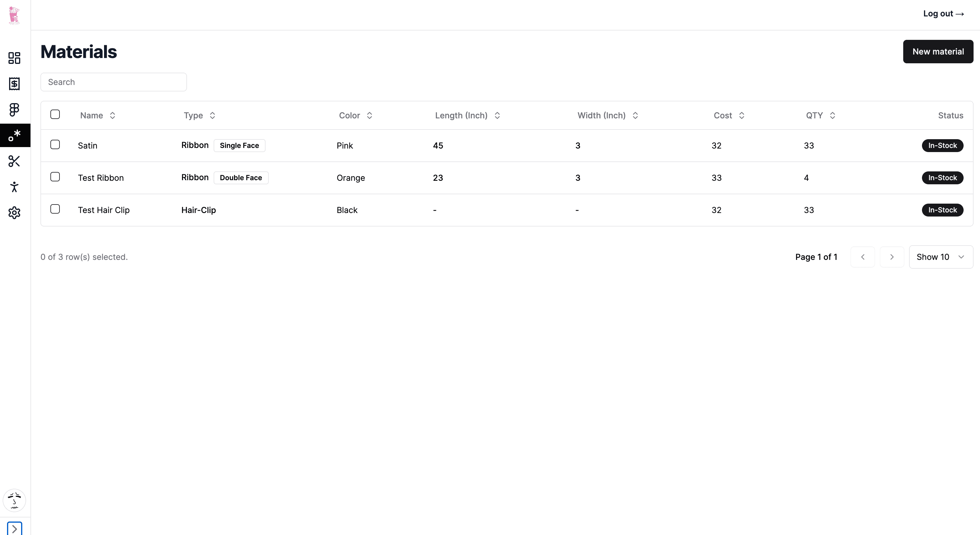Open the settings gear icon in sidebar
The image size is (980, 535).
[x=14, y=212]
